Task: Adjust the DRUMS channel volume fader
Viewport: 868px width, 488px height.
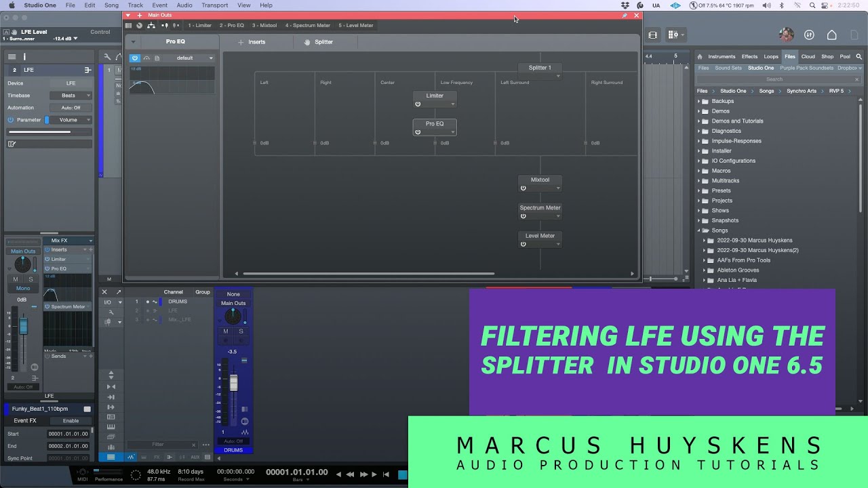Action: click(x=233, y=383)
